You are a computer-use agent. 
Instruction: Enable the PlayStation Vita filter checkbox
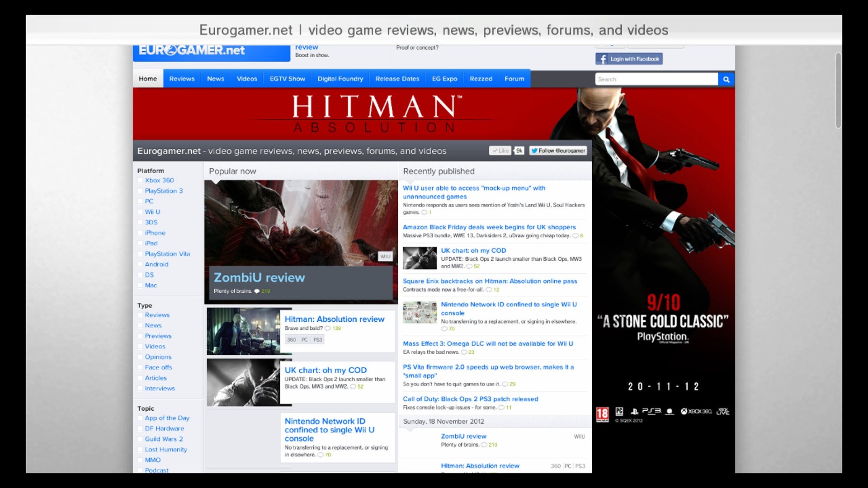click(x=140, y=254)
